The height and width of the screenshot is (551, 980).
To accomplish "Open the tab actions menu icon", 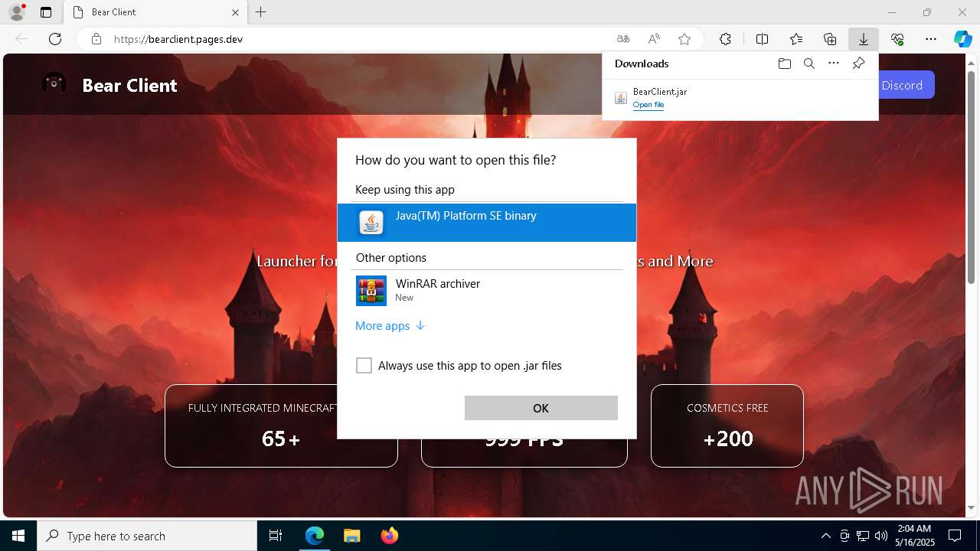I will (46, 12).
